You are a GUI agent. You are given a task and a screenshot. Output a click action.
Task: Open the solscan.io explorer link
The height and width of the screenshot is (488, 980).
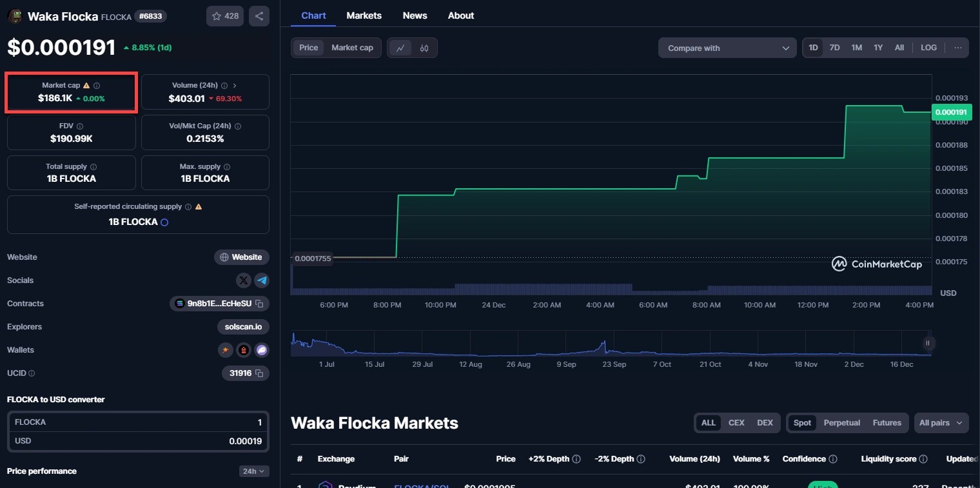(243, 327)
